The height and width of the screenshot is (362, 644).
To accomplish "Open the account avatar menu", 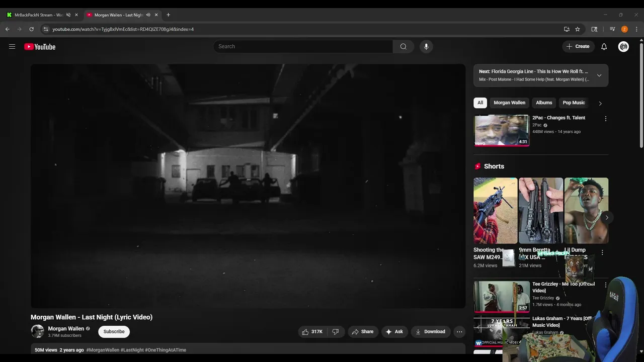I will point(623,46).
